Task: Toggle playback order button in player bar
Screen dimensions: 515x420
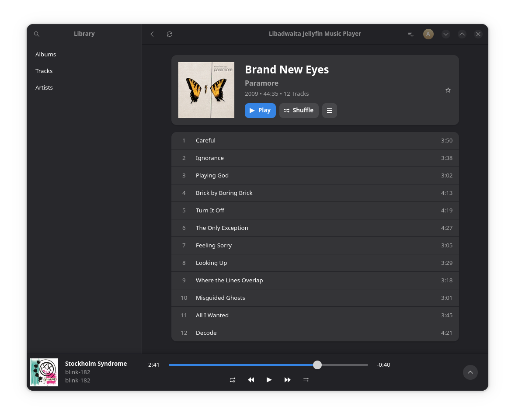Action: pos(306,380)
